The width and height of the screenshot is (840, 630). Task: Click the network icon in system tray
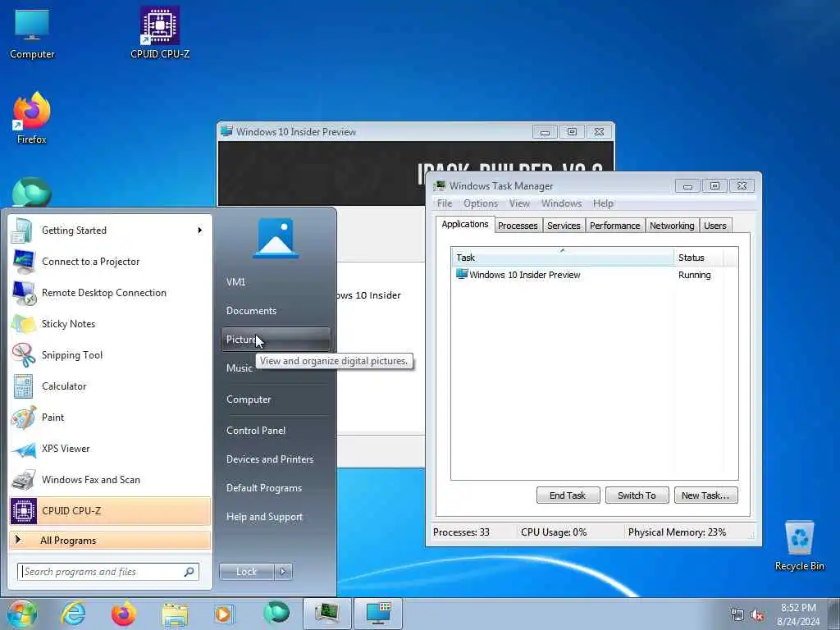tap(737, 615)
